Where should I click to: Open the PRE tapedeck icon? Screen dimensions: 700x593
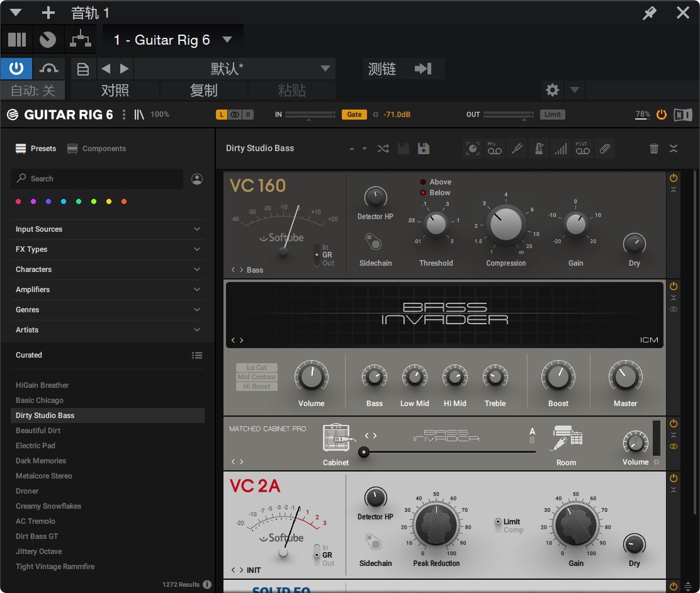(x=494, y=149)
